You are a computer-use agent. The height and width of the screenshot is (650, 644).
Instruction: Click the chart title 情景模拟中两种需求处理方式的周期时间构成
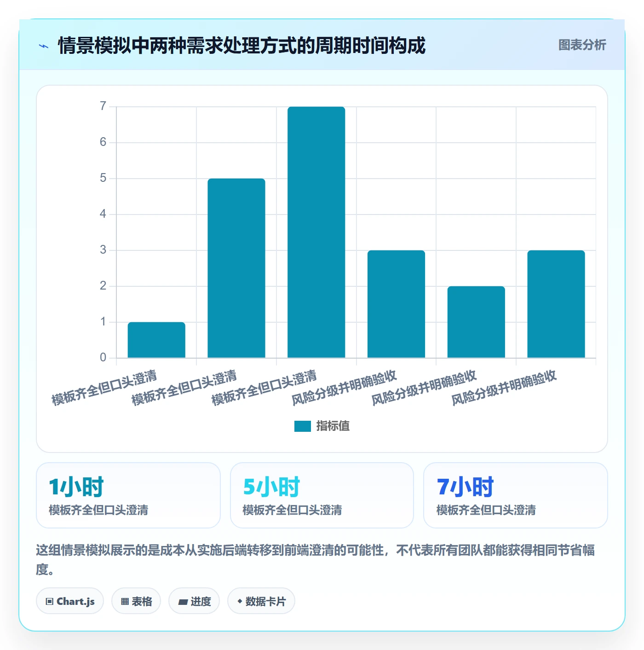241,46
